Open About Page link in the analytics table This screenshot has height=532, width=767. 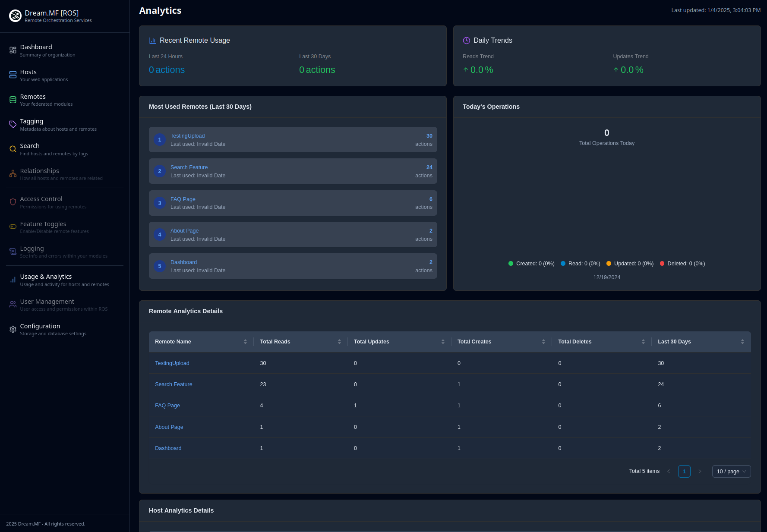[x=169, y=427]
